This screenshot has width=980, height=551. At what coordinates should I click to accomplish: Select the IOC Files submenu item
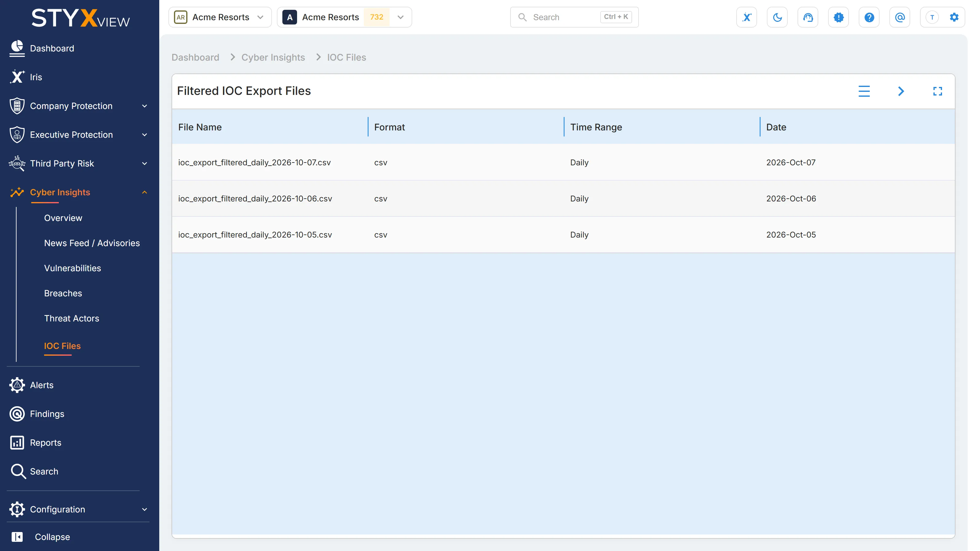coord(62,346)
